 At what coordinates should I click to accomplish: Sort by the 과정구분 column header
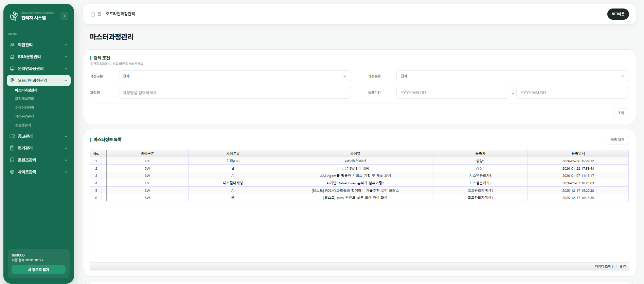coord(147,153)
